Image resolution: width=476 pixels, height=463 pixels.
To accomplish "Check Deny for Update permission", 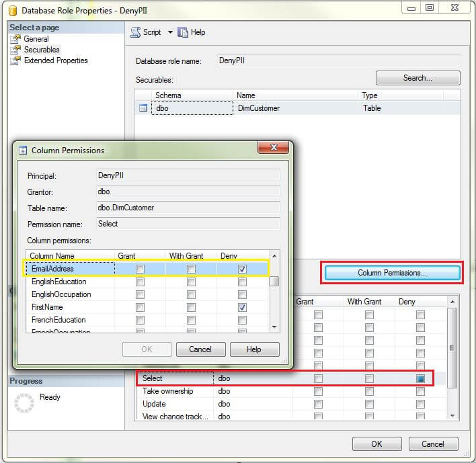I will [420, 404].
